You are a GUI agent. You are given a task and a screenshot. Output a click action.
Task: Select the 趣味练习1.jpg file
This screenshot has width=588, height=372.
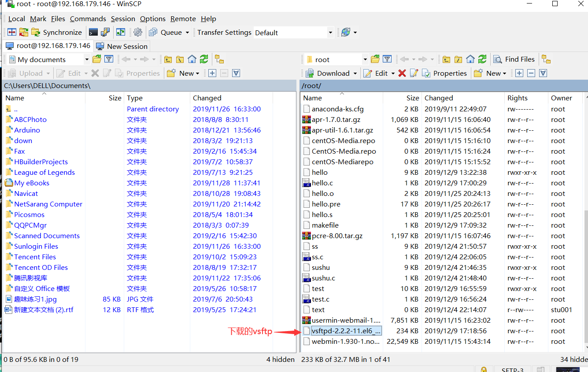click(35, 299)
